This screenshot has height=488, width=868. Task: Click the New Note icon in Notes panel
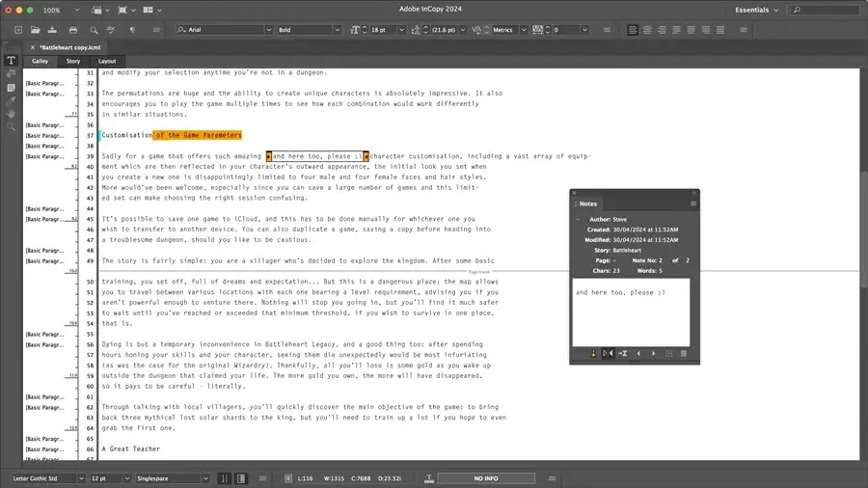pos(668,354)
